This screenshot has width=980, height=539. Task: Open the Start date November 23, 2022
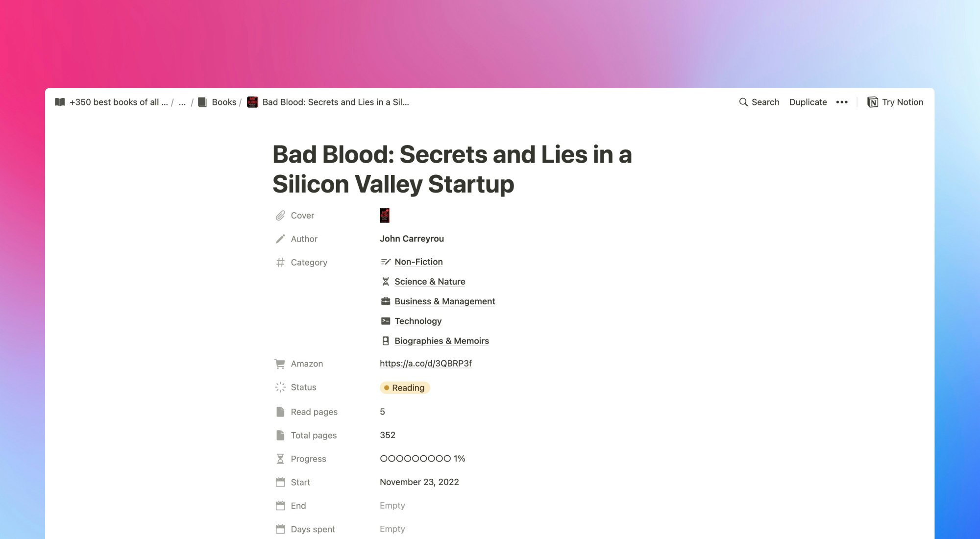point(419,482)
